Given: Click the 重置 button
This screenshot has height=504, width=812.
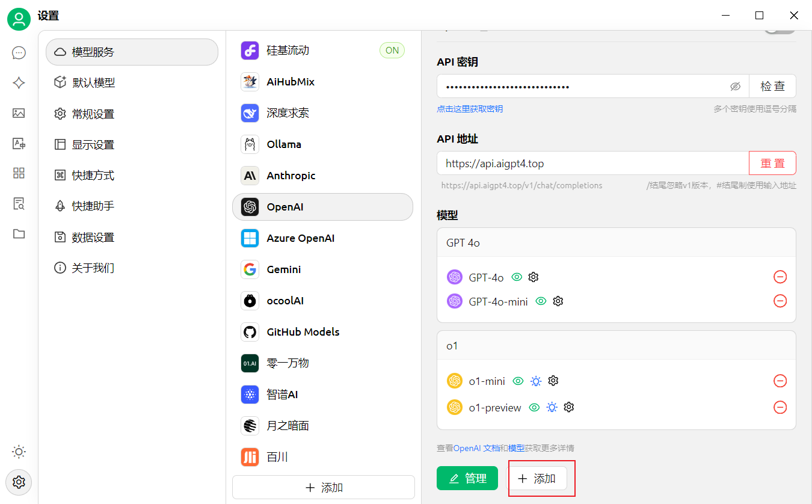Looking at the screenshot, I should [x=772, y=163].
